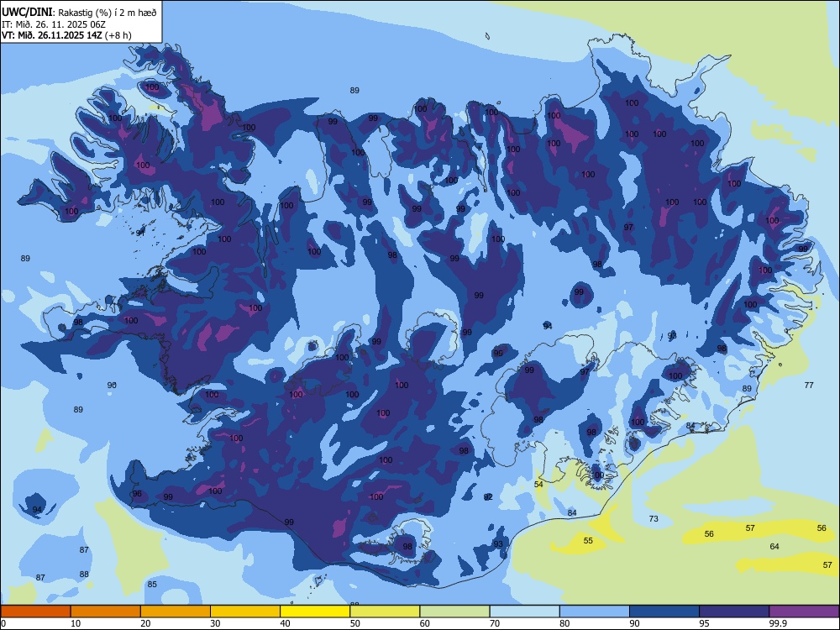Click the humidity value '85' over the southwest sea

[x=152, y=584]
